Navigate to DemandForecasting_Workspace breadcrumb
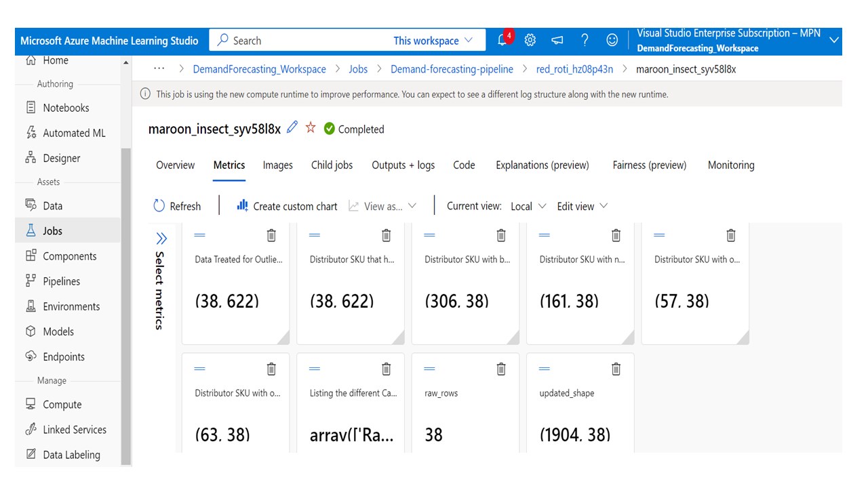Screen dimensions: 868x488 (260, 69)
